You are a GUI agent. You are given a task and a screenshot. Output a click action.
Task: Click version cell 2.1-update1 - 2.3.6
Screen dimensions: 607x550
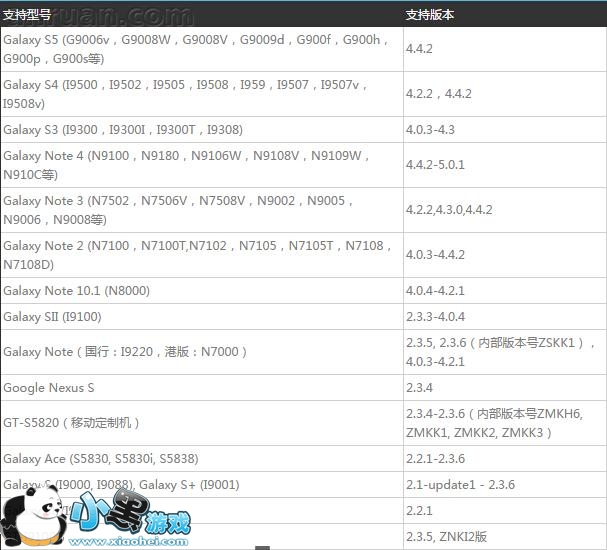505,485
